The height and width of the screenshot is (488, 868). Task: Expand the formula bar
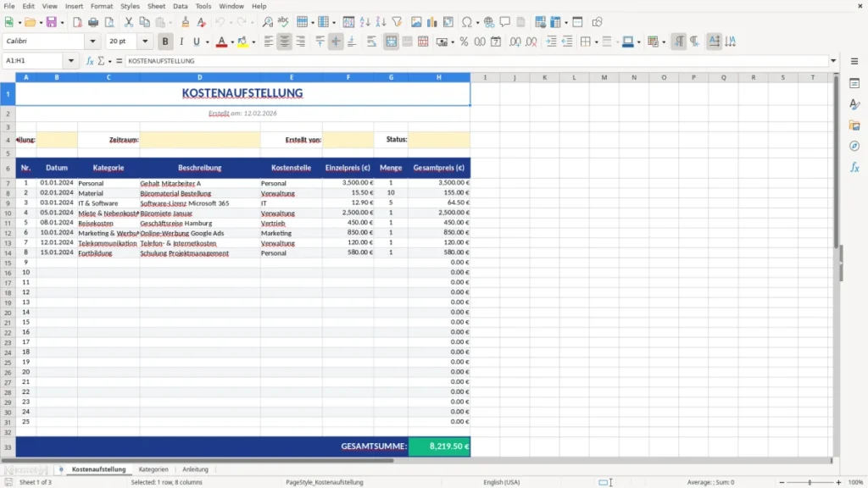[x=833, y=61]
